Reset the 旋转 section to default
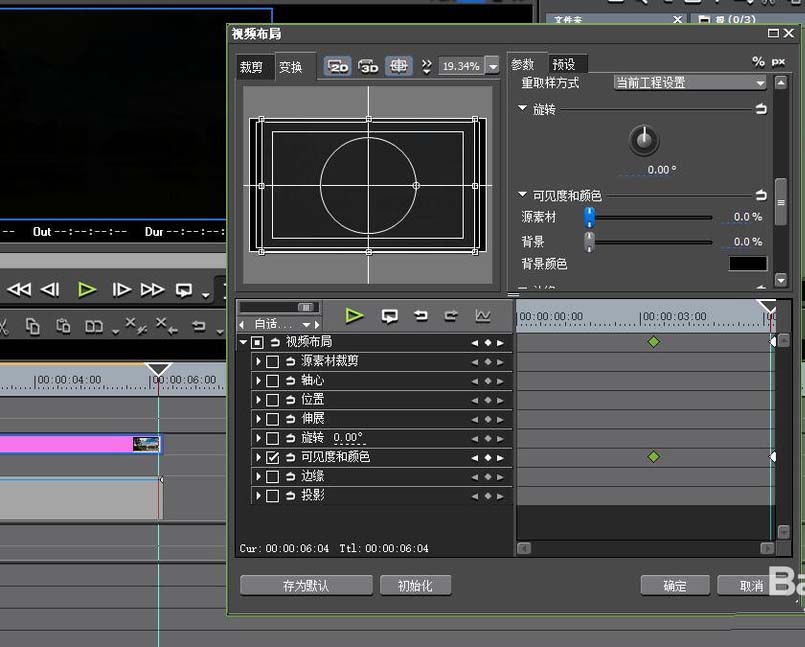This screenshot has height=647, width=805. point(761,109)
